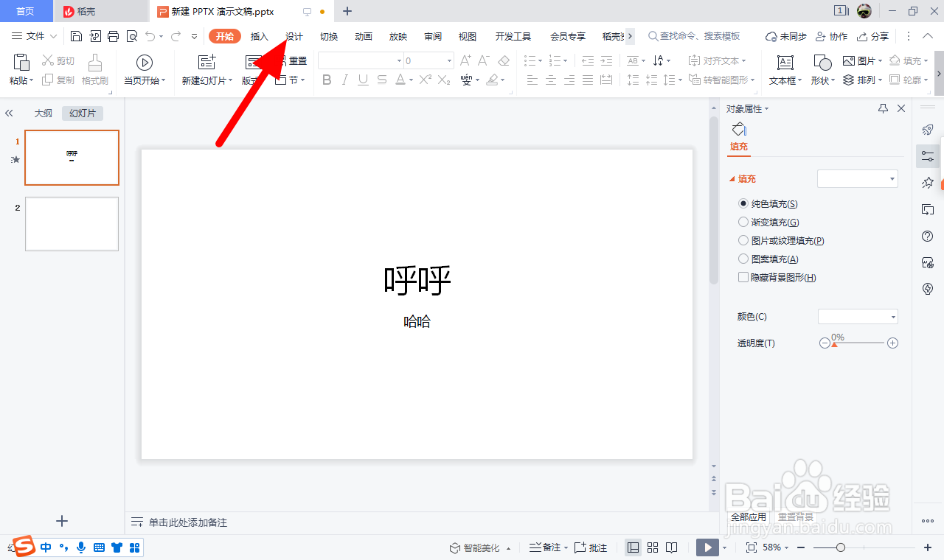
Task: Open Print Preview from quick access toolbar
Action: [132, 36]
